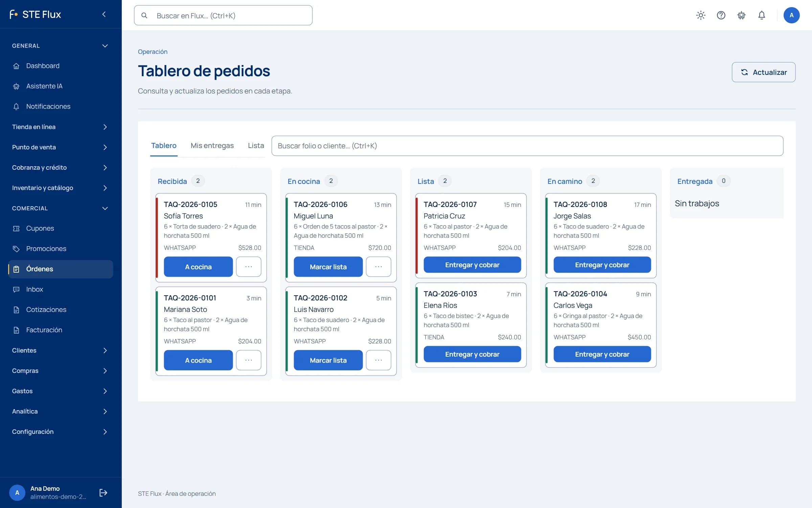
Task: Open Inbox in the sidebar
Action: 61,289
